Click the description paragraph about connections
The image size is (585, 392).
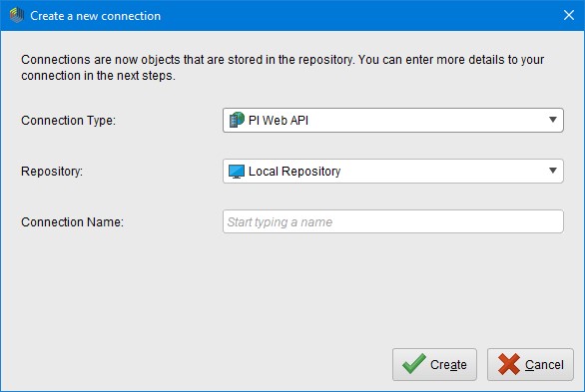[x=283, y=68]
